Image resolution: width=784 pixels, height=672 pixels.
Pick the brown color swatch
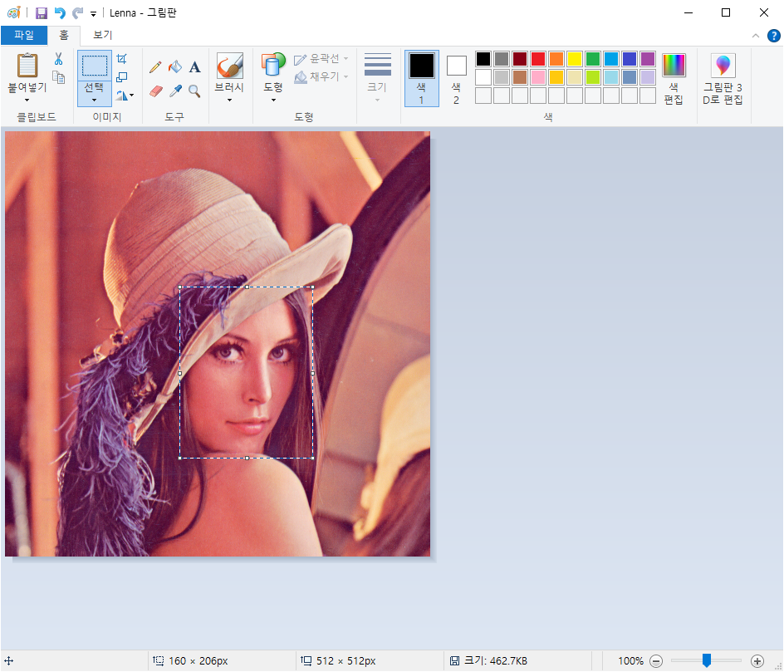coord(520,77)
